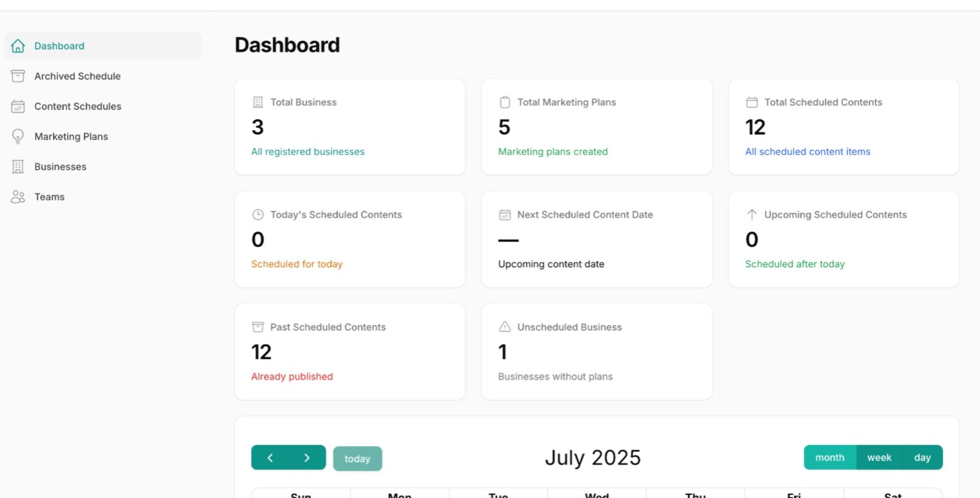Click the calendar icon on Total Scheduled Contents card
Screen dimensions: 980x498
[751, 102]
